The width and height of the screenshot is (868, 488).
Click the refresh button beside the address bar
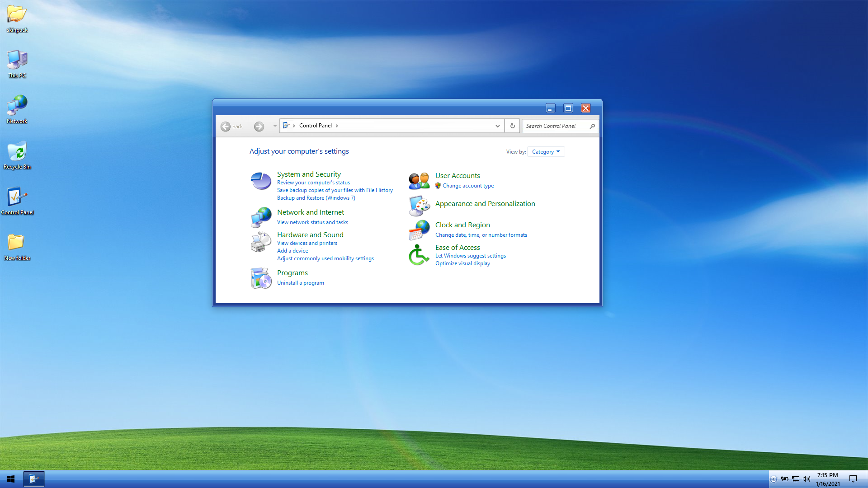coord(512,126)
